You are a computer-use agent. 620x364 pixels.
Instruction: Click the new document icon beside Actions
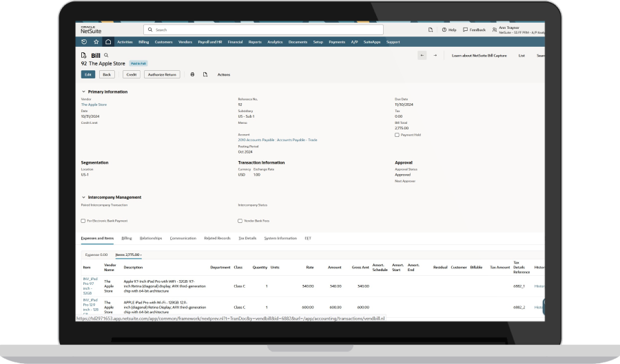coord(205,74)
